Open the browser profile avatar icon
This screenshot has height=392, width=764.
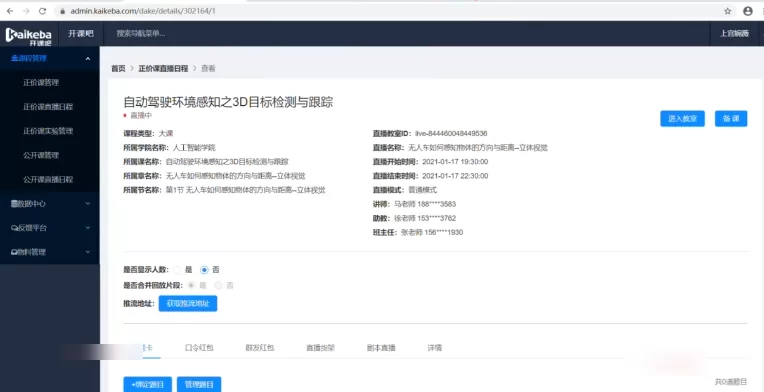pyautogui.click(x=748, y=11)
